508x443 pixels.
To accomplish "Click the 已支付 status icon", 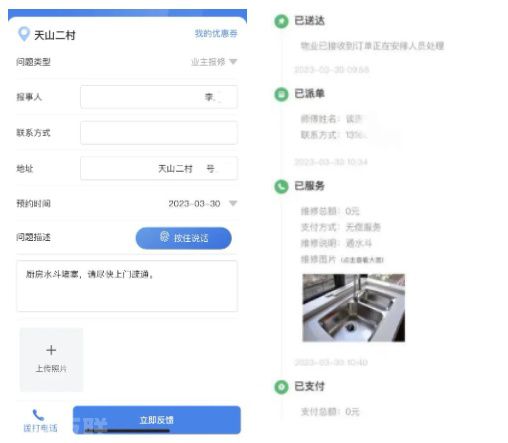I will pos(281,387).
